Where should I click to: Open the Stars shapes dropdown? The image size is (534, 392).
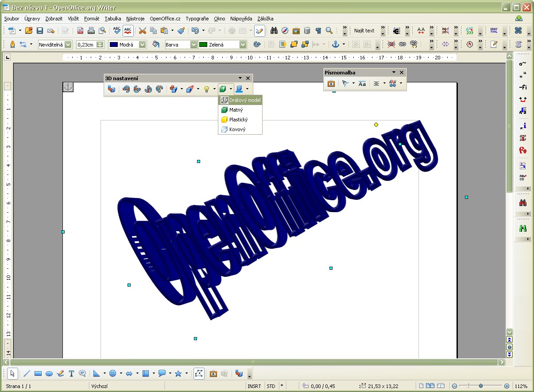[x=186, y=373]
